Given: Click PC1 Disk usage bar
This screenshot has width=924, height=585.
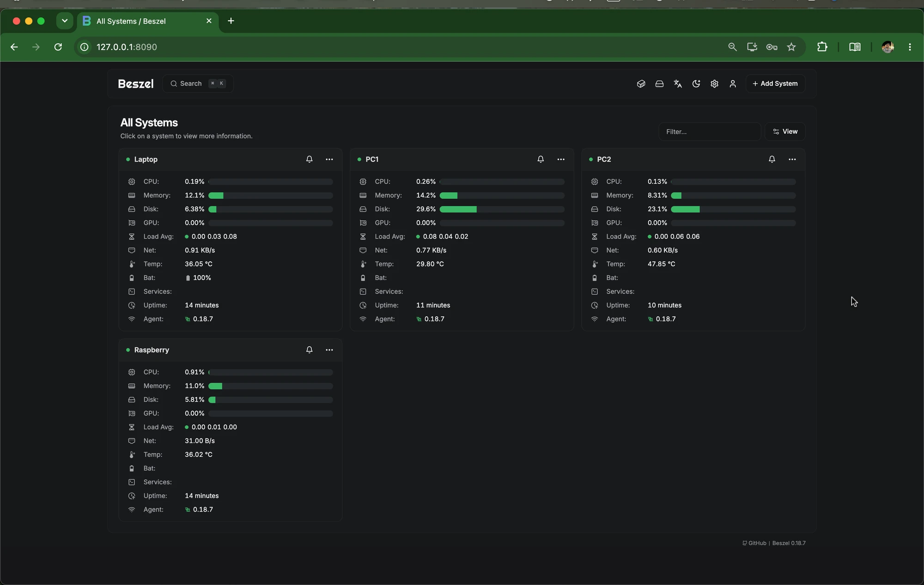Looking at the screenshot, I should pos(502,209).
